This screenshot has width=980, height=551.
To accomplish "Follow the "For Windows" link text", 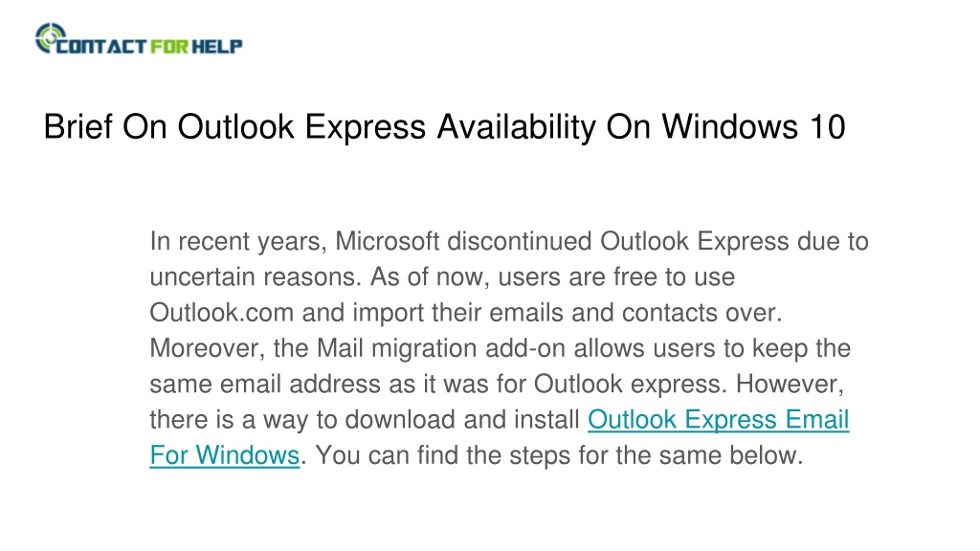I will [225, 454].
